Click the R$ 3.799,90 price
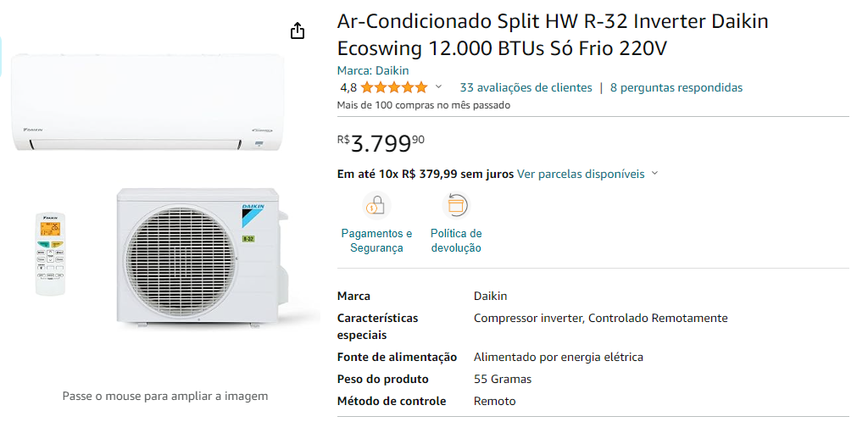The image size is (868, 422). coord(381,143)
